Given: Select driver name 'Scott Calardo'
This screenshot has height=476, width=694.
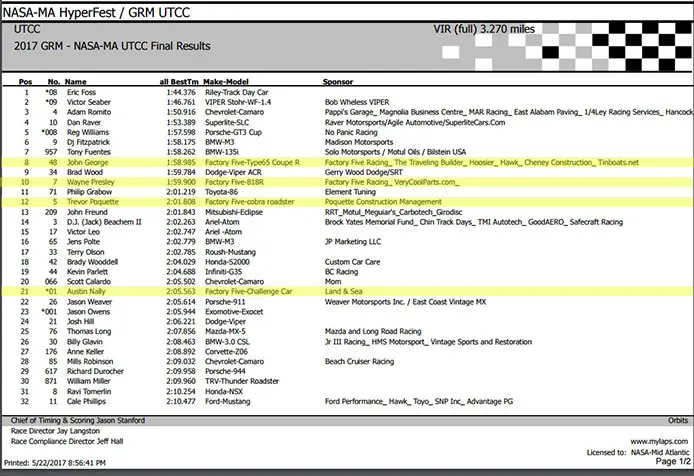Looking at the screenshot, I should coord(89,282).
